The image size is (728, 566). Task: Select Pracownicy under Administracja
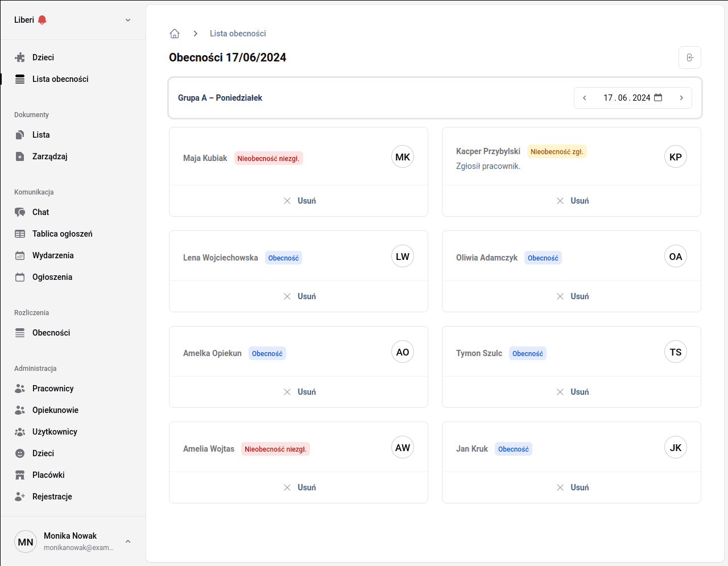click(53, 389)
